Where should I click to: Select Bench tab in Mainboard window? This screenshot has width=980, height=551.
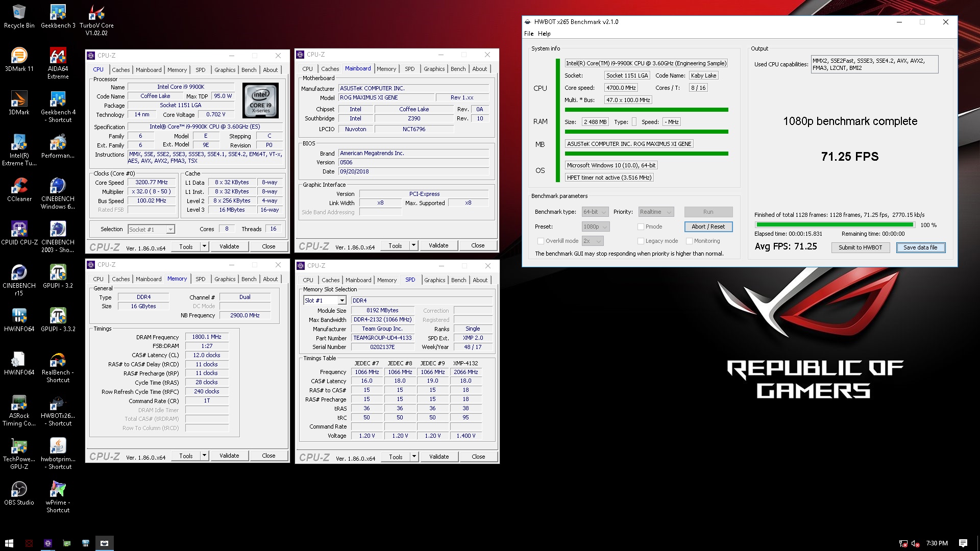458,69
